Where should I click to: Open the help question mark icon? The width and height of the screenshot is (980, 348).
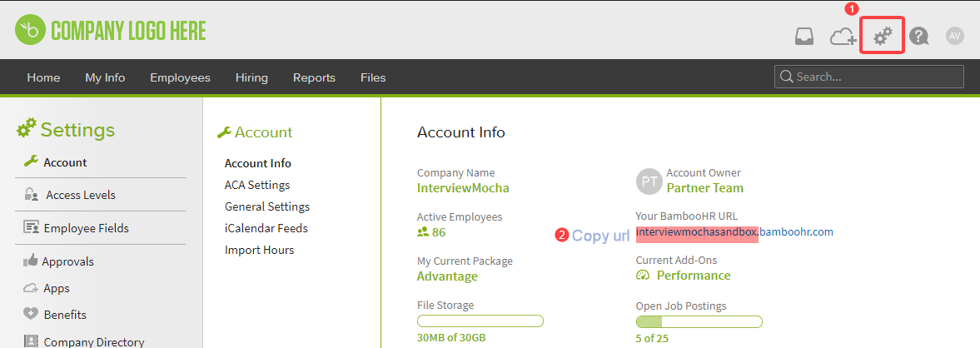point(918,37)
